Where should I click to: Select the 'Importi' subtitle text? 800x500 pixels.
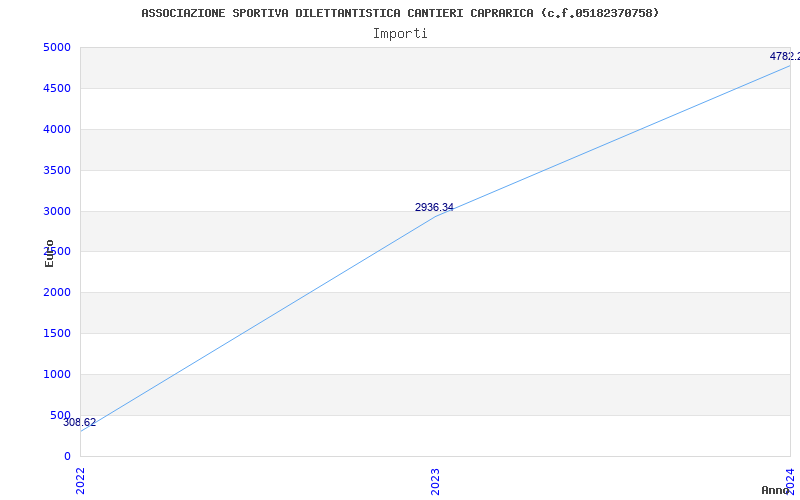pos(400,34)
